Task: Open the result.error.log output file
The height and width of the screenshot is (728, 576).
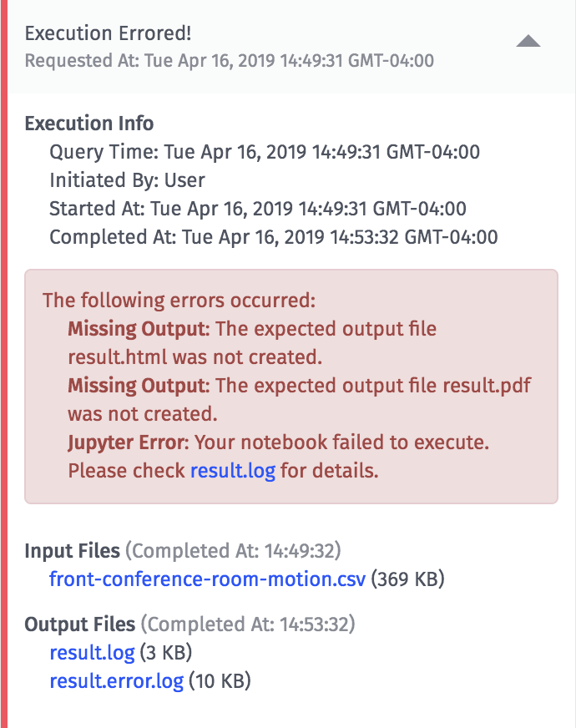Action: pos(117,681)
